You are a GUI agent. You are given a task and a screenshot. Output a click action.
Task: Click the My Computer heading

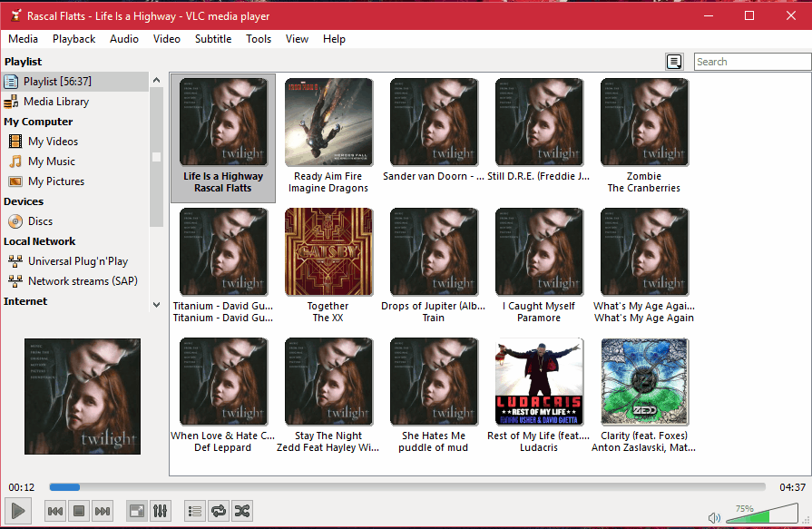(38, 122)
